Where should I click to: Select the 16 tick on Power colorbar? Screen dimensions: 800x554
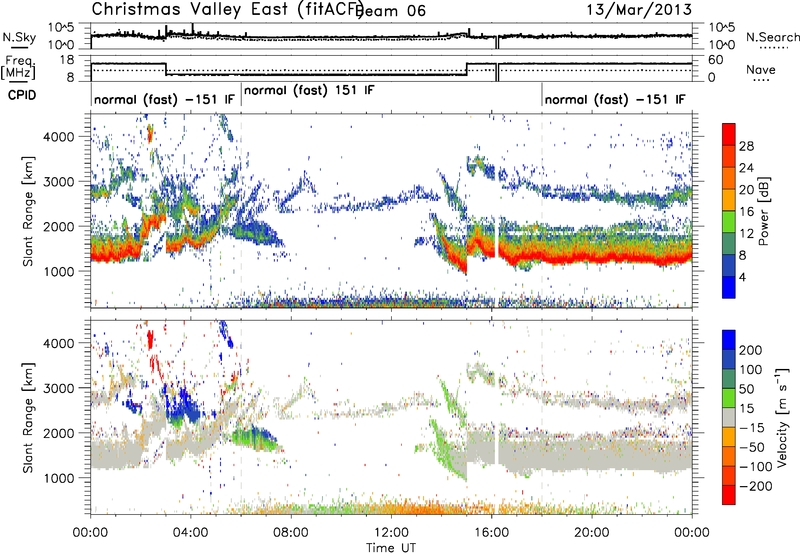[x=746, y=212]
